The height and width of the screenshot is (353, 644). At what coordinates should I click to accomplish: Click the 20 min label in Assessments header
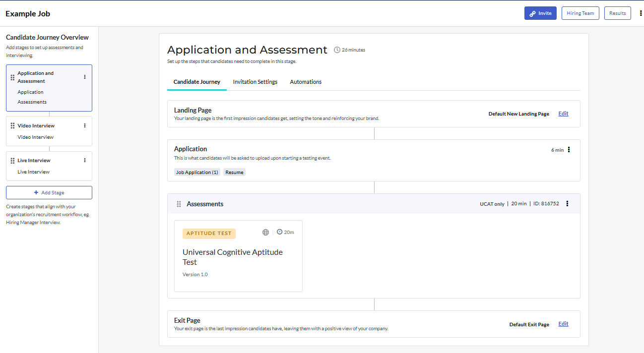pos(519,204)
